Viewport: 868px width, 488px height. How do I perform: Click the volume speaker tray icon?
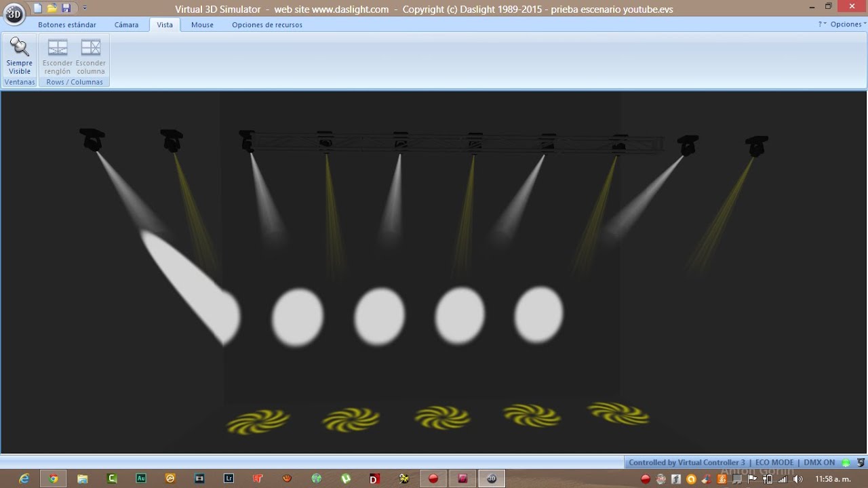[x=797, y=479]
